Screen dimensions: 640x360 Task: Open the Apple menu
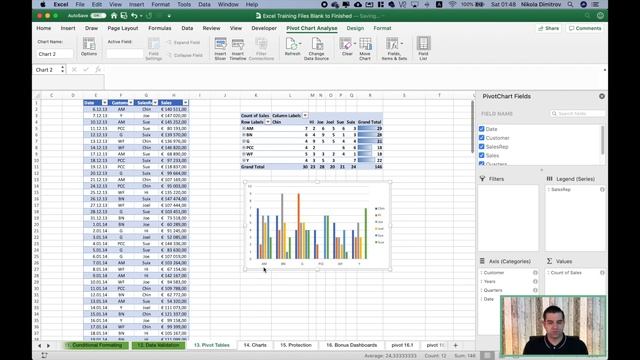point(43,4)
